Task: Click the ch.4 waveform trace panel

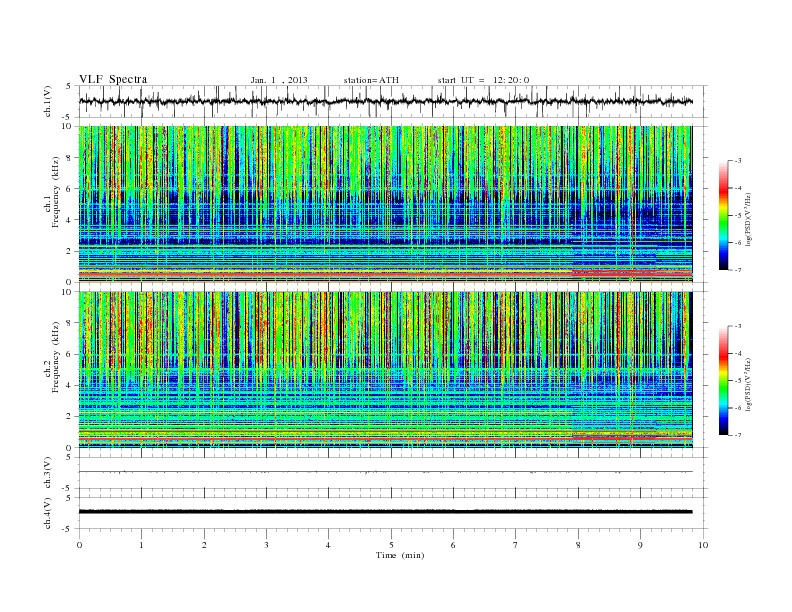Action: tap(393, 513)
